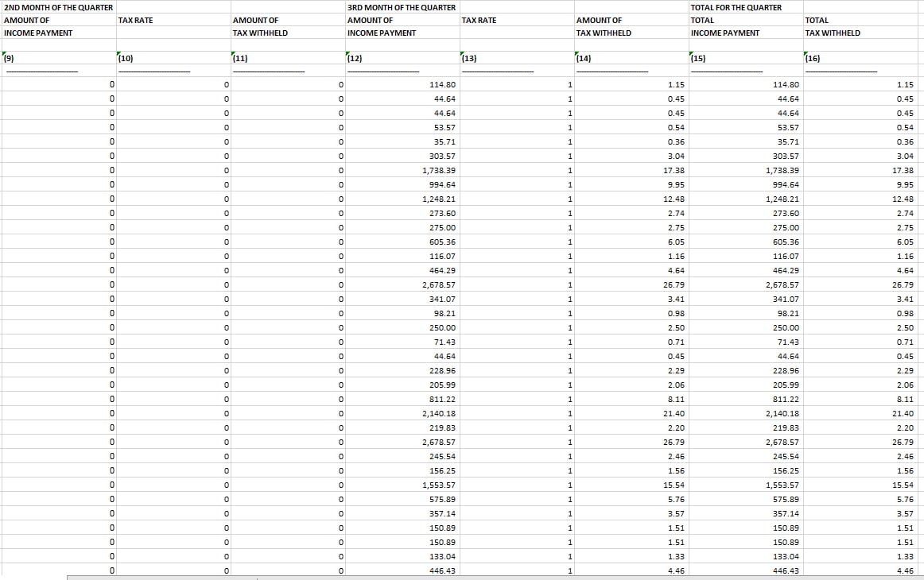924x580 pixels.
Task: Click 17.38 in the total tax withheld column (16)
Action: click(903, 170)
